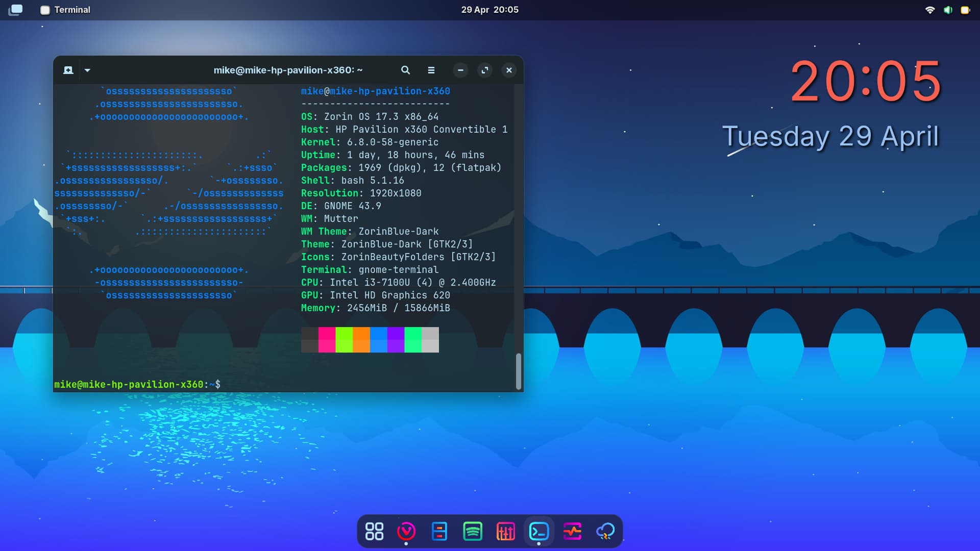Open the top bar date and time 29 Apr 20:05
980x551 pixels.
coord(489,10)
